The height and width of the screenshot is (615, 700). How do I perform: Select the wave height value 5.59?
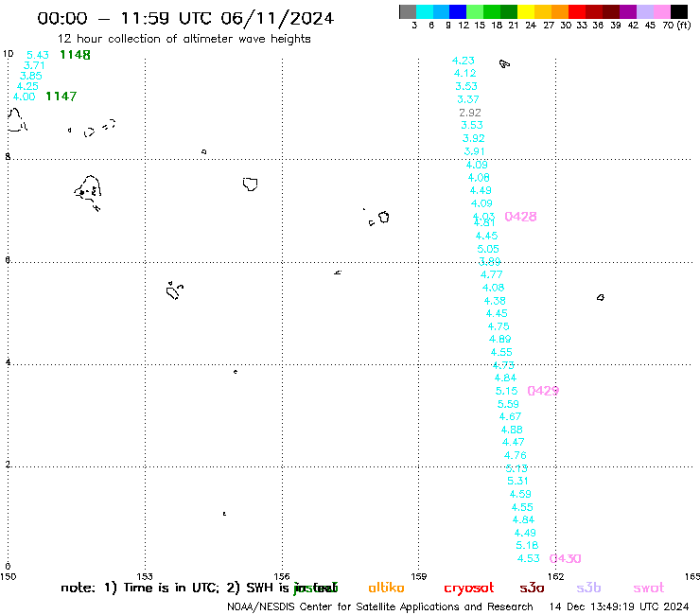coord(508,404)
